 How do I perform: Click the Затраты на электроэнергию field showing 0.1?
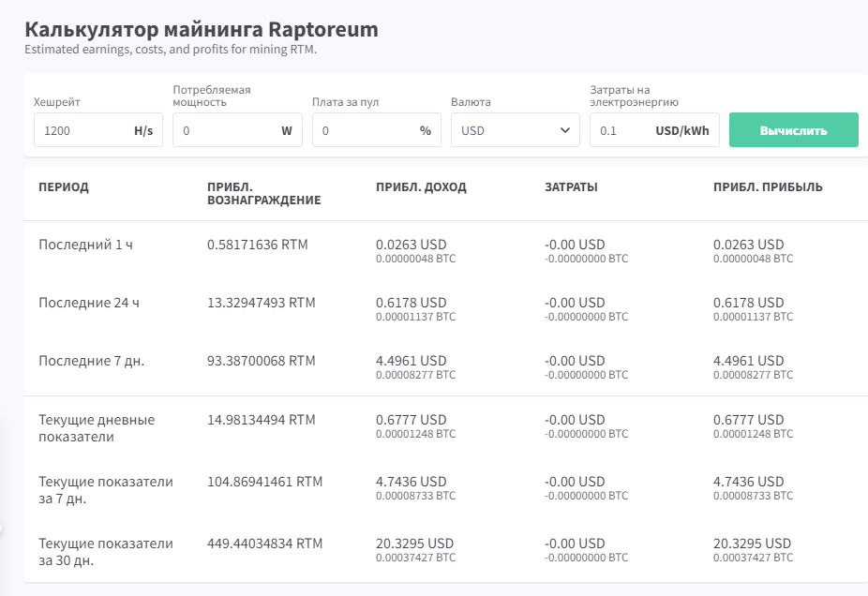pyautogui.click(x=654, y=130)
